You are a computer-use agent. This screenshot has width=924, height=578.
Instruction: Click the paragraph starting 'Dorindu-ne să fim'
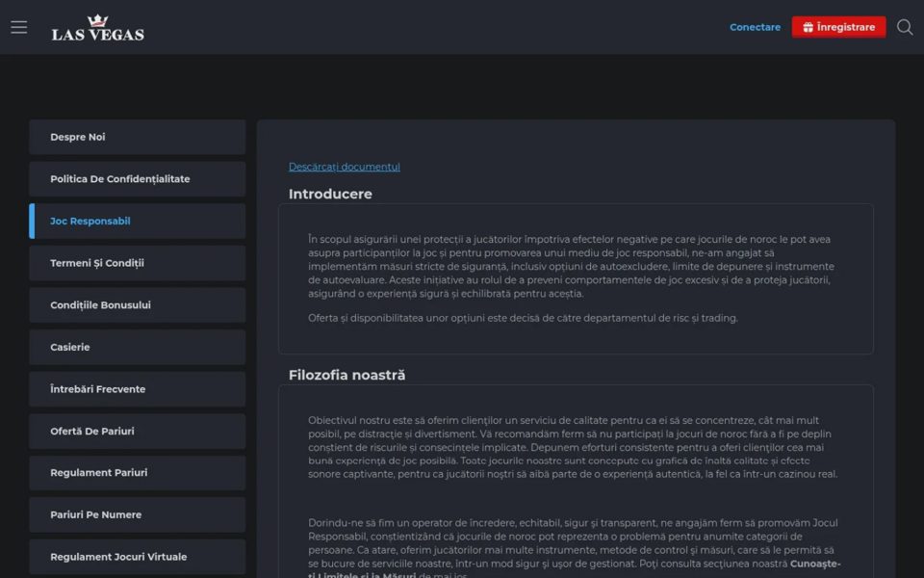coord(574,548)
